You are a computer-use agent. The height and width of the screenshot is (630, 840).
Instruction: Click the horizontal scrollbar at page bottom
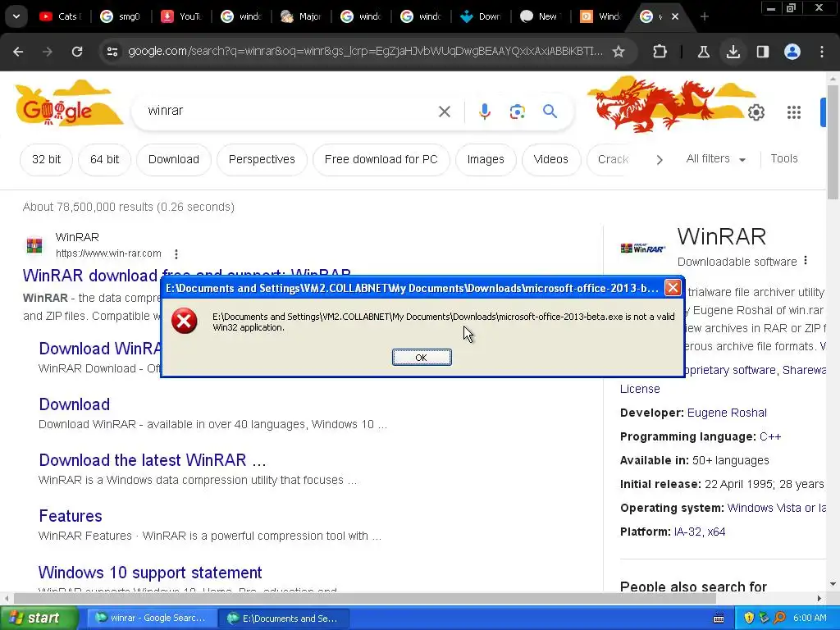click(365, 598)
